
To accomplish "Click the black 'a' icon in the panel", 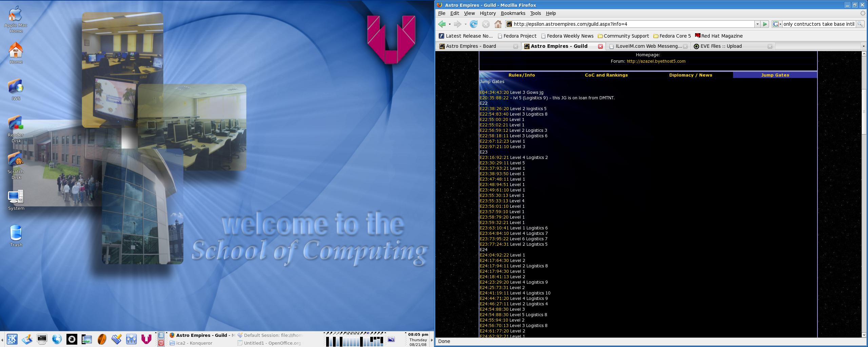I will click(x=72, y=339).
